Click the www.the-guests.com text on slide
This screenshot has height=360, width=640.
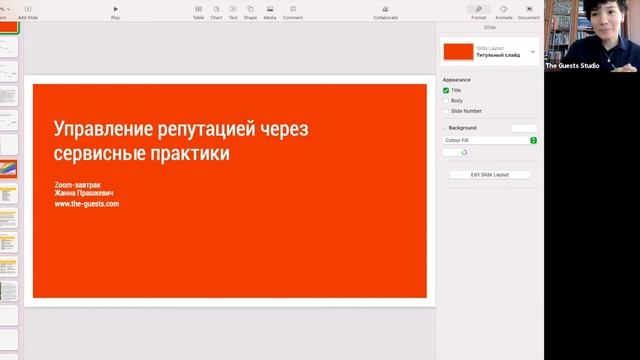click(x=87, y=204)
